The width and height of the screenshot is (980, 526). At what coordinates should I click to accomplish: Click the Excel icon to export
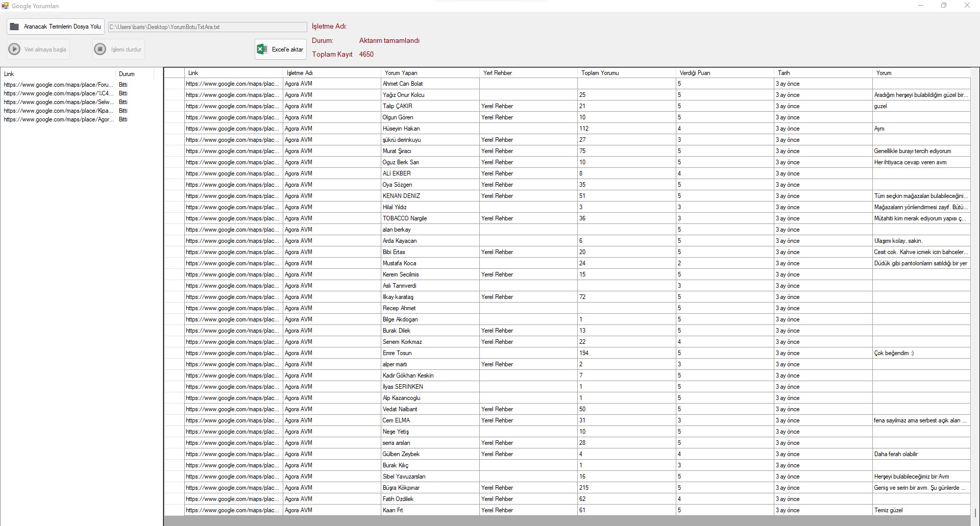point(262,49)
